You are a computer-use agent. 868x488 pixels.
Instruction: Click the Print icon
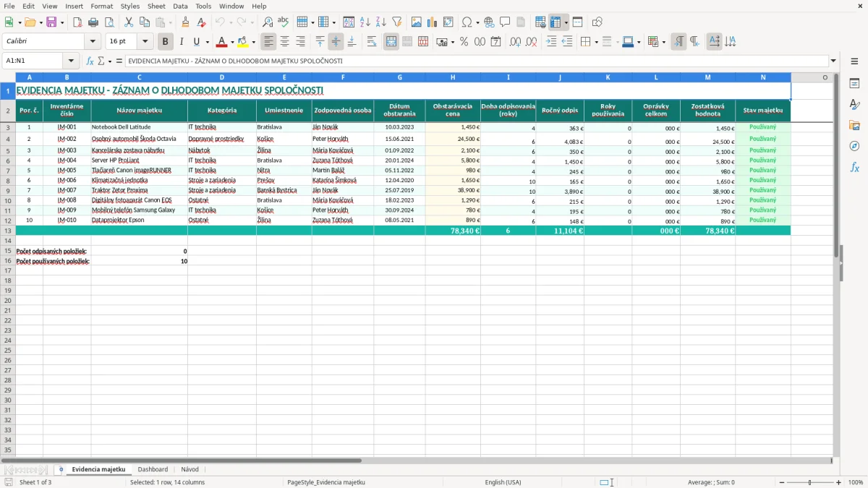click(93, 22)
